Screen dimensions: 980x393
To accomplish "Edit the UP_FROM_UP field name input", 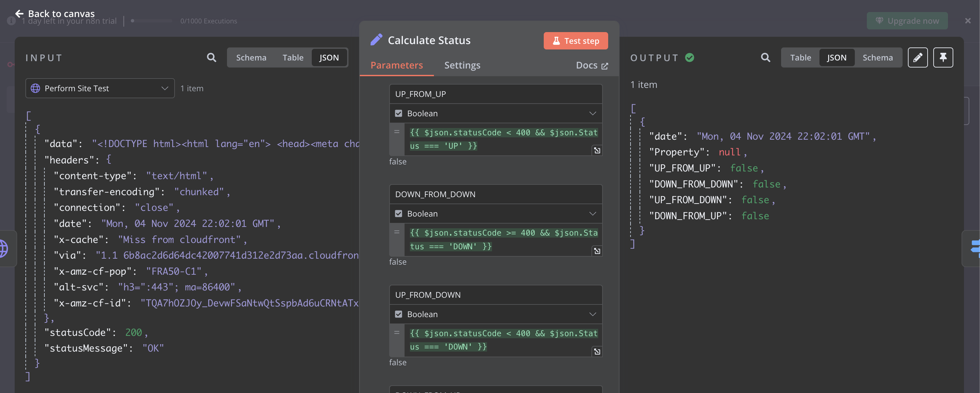I will coord(495,94).
